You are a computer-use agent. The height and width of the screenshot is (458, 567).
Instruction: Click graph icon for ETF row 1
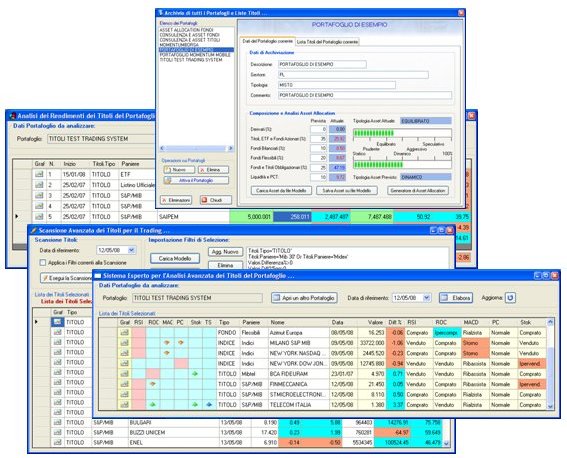(x=39, y=174)
